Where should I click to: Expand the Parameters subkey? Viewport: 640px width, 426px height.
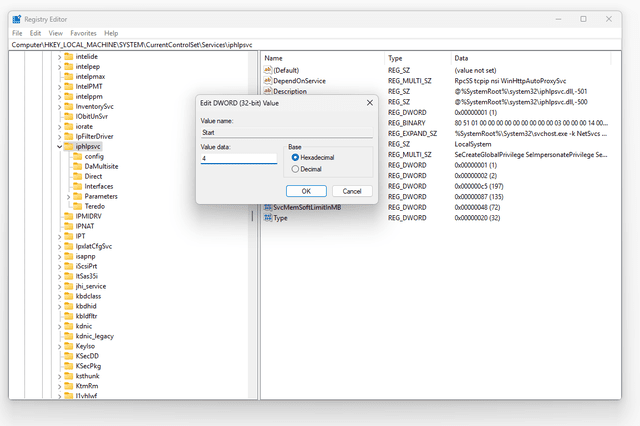pos(67,196)
